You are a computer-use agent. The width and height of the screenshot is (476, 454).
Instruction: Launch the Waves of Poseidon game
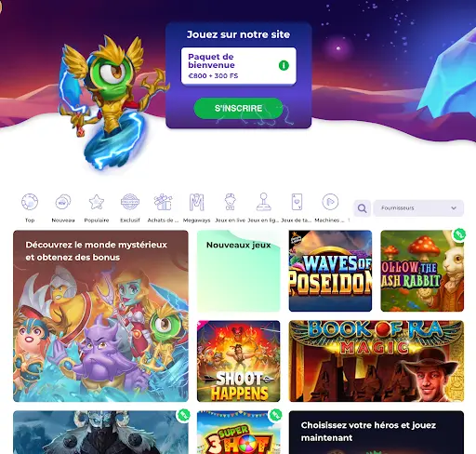coord(330,271)
